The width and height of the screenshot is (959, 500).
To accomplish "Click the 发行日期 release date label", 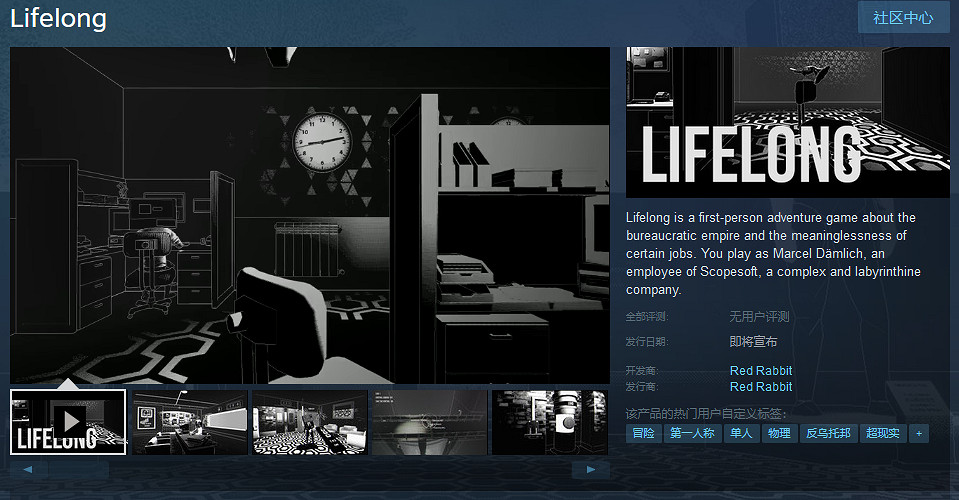I will click(x=646, y=342).
